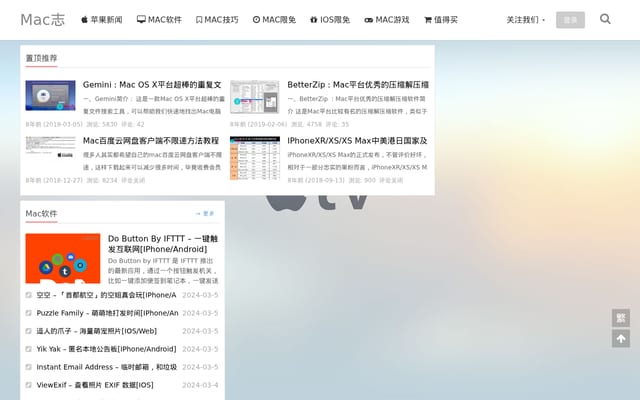Viewport: 640px width, 400px height.
Task: Open the Gemini Mac OS X article title
Action: pos(152,84)
